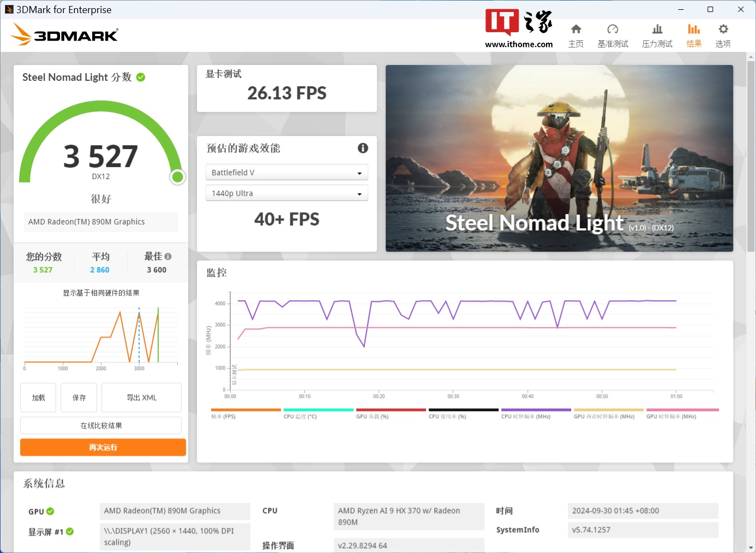Click the orange 再次运行 button
The image size is (756, 553).
pos(103,447)
